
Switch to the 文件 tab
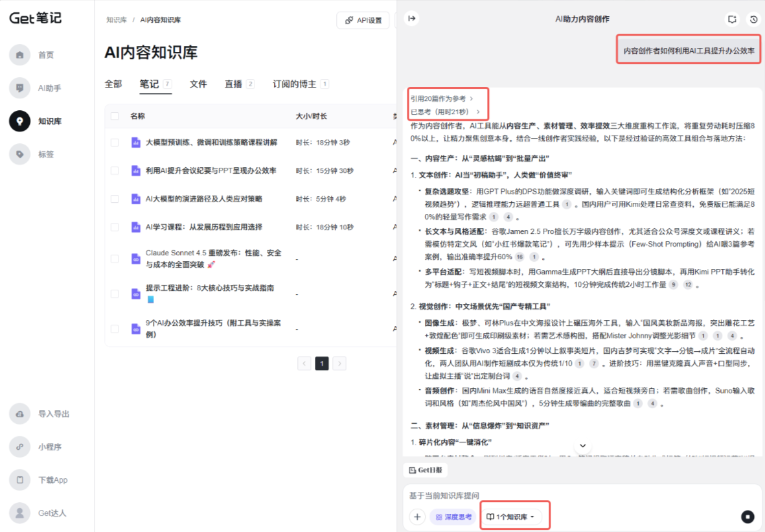[x=198, y=84]
